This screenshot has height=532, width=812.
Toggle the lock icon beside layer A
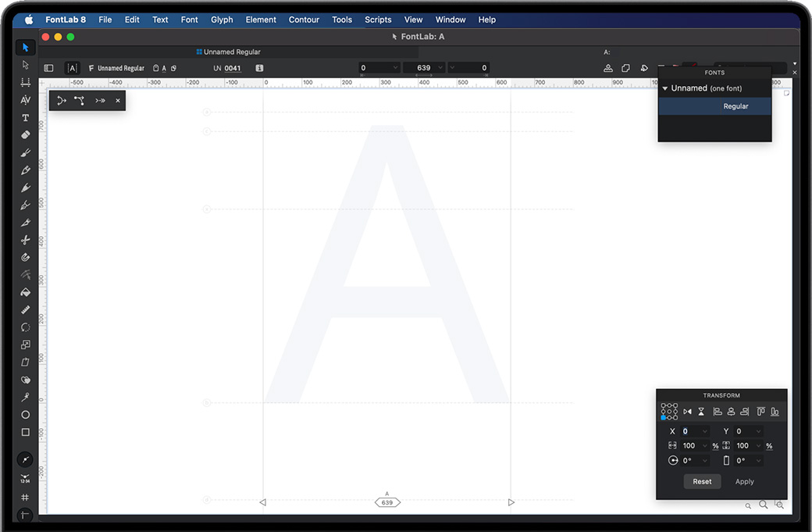[155, 68]
